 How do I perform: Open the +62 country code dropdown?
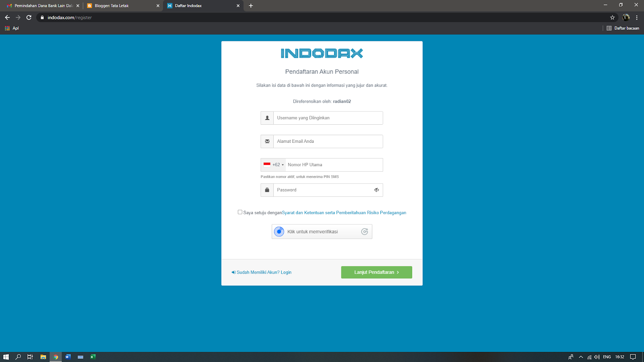point(273,165)
